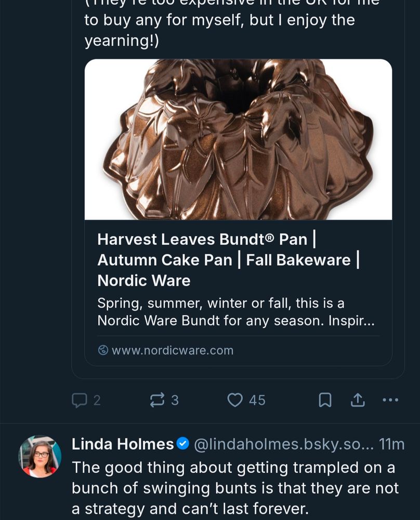Image resolution: width=420 pixels, height=520 pixels.
Task: Click the repost count showing 3
Action: [175, 400]
